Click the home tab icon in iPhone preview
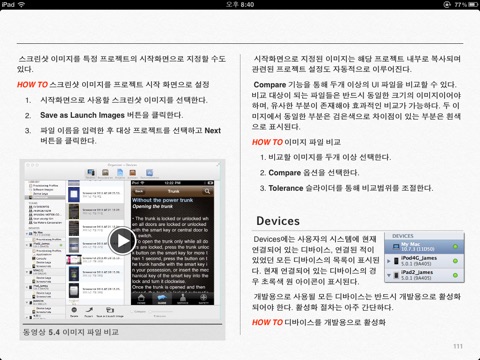The height and width of the screenshot is (360, 480). click(141, 298)
